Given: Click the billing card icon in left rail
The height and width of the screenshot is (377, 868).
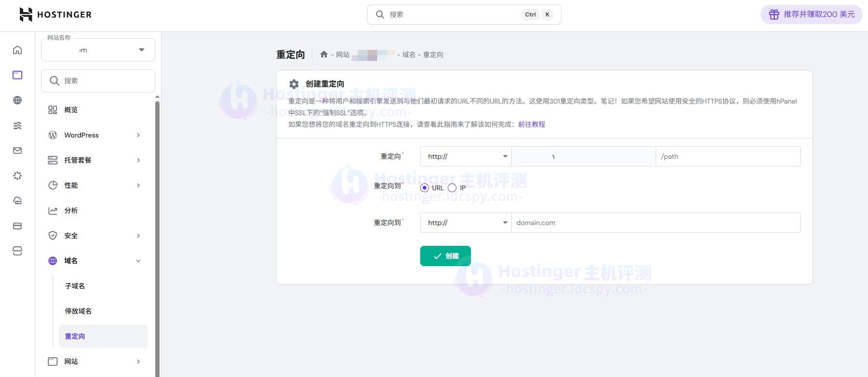Looking at the screenshot, I should coord(17,226).
